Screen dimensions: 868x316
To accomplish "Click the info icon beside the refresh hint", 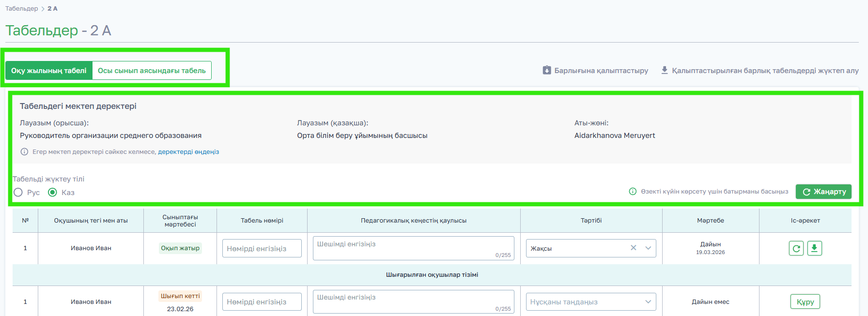I will (x=633, y=192).
